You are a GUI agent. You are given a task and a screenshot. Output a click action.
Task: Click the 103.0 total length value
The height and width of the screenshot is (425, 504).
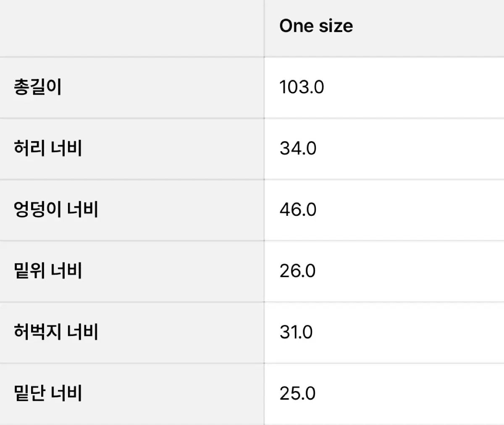tap(302, 87)
